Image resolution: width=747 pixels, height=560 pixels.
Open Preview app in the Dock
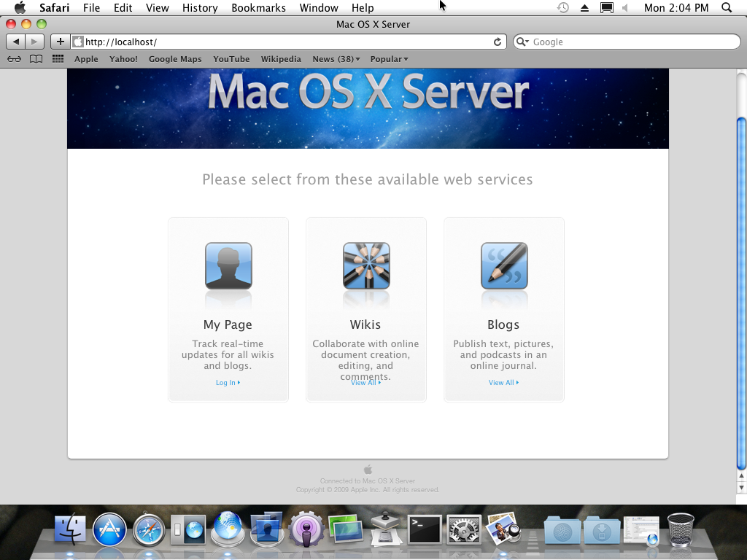[503, 529]
